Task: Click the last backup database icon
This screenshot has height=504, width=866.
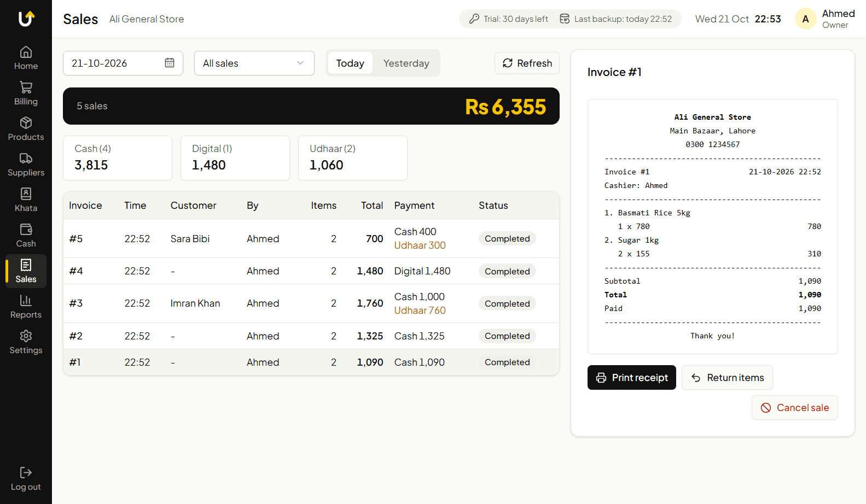Action: coord(565,19)
